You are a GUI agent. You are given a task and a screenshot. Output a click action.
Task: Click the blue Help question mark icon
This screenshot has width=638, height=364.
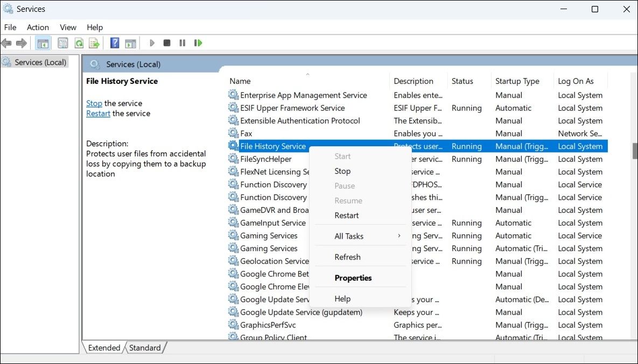point(115,42)
